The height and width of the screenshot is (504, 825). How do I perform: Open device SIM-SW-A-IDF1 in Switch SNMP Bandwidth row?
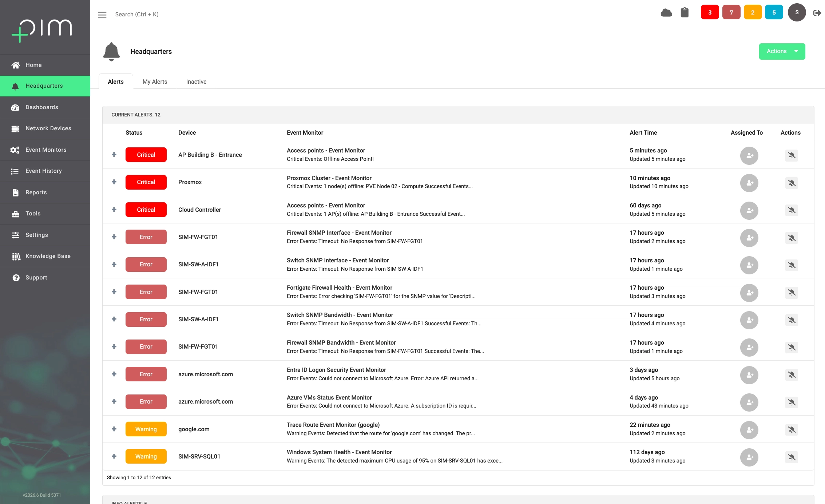[198, 319]
